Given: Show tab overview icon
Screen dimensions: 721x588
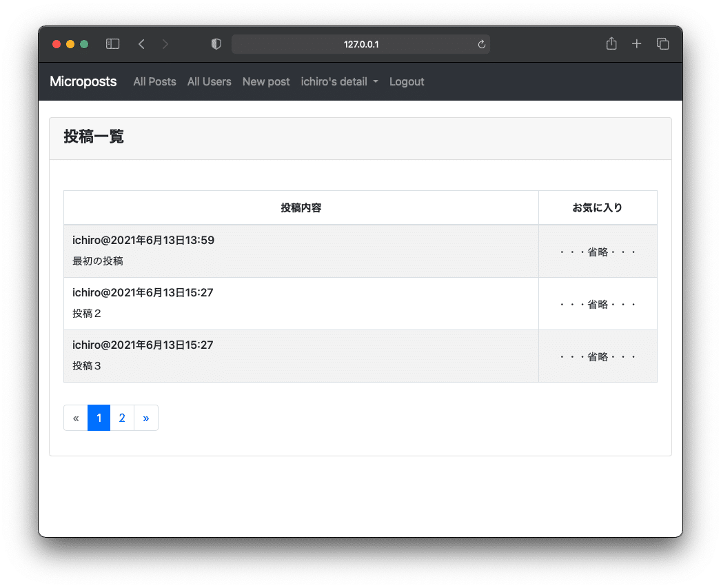Looking at the screenshot, I should click(662, 44).
